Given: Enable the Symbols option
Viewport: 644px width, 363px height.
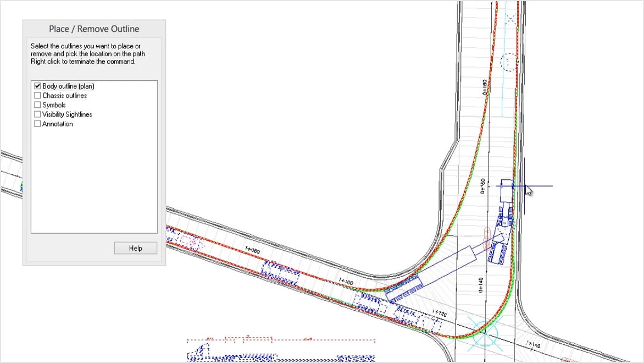Looking at the screenshot, I should coord(37,105).
